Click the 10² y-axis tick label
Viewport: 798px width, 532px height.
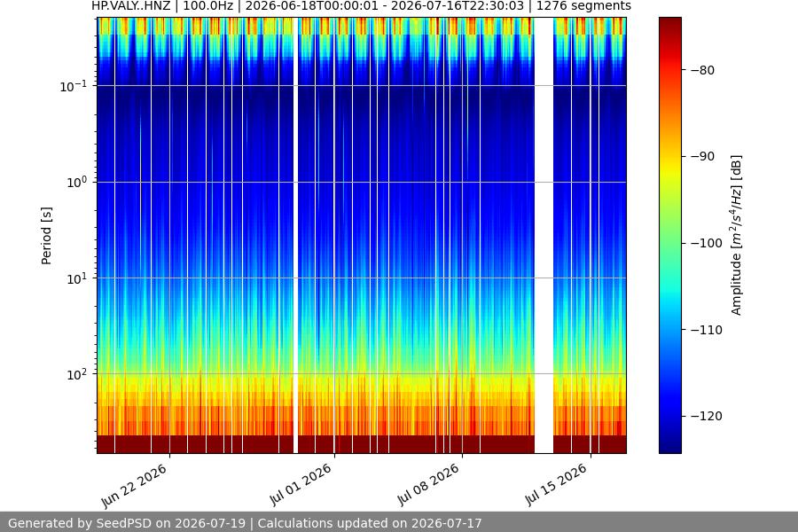pyautogui.click(x=77, y=375)
